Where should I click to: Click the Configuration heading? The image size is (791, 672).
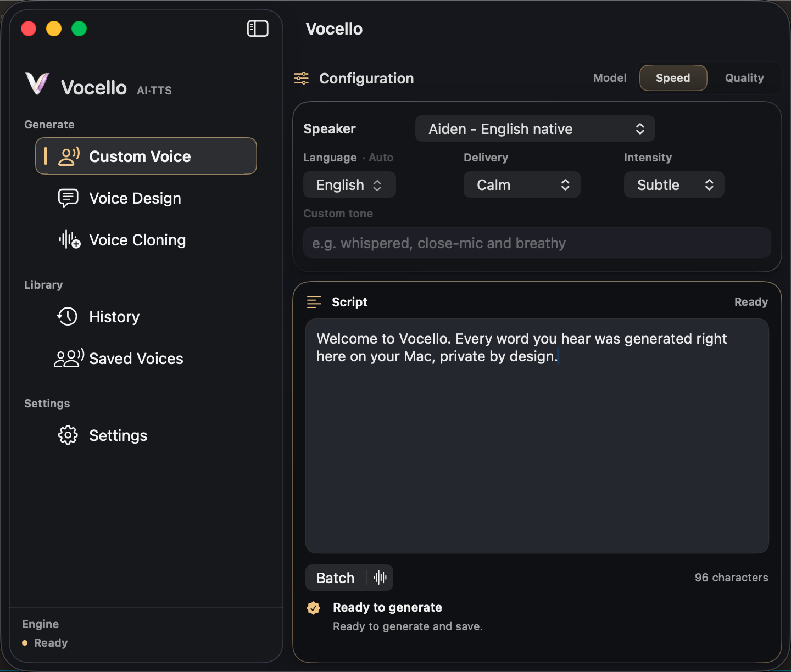point(366,79)
